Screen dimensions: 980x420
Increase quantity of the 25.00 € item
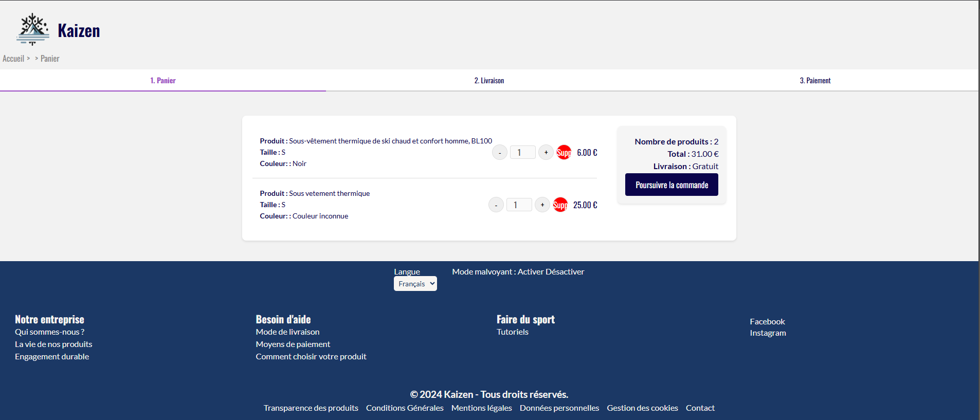[x=542, y=205]
